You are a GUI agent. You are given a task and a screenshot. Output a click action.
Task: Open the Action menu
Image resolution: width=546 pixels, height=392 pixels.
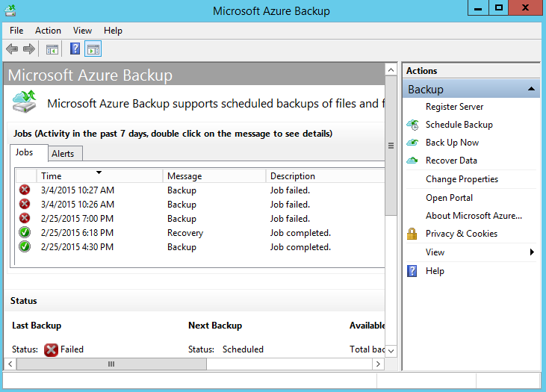pos(48,31)
